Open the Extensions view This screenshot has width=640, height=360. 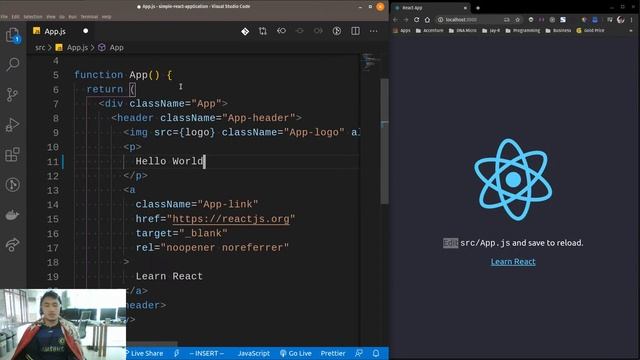point(13,154)
